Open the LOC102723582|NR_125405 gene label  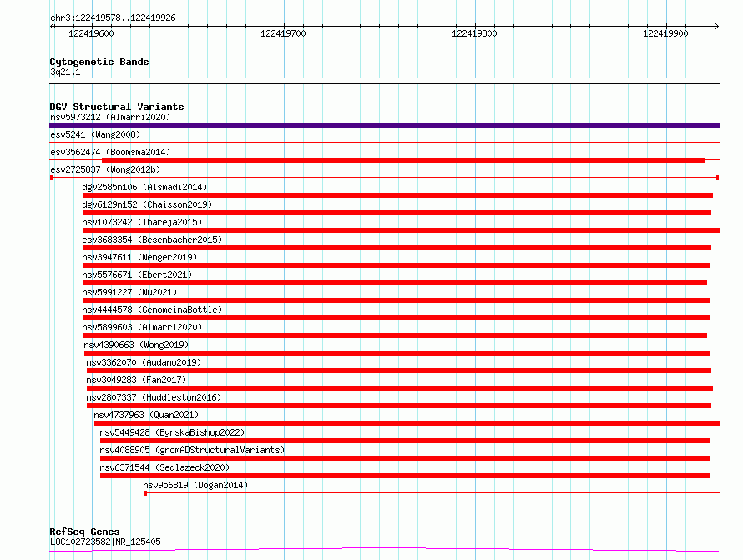(105, 542)
